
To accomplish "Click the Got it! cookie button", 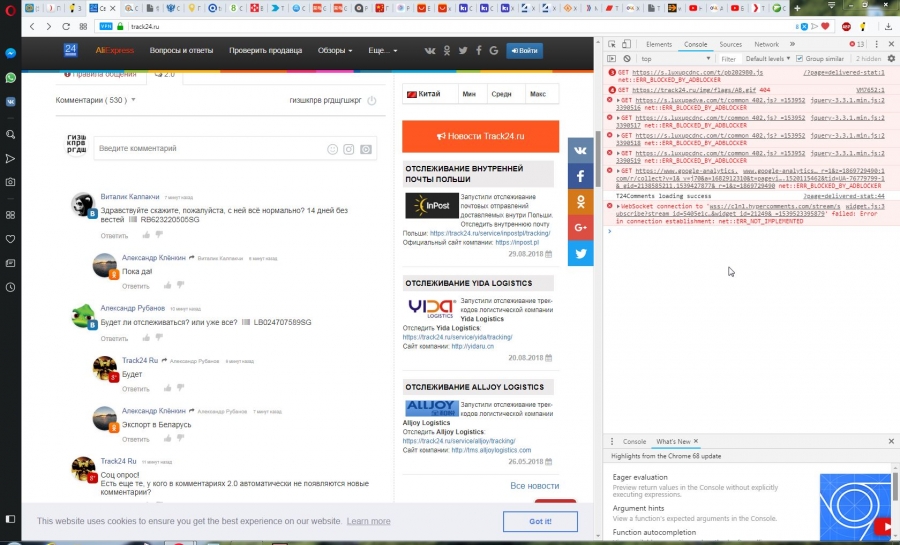I will click(x=540, y=521).
